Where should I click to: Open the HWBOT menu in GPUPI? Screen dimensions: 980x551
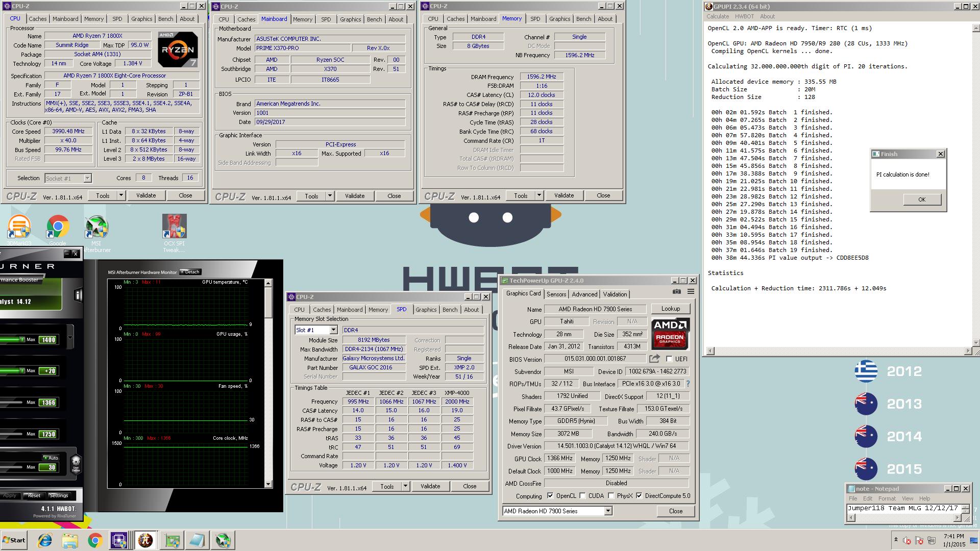pyautogui.click(x=744, y=16)
